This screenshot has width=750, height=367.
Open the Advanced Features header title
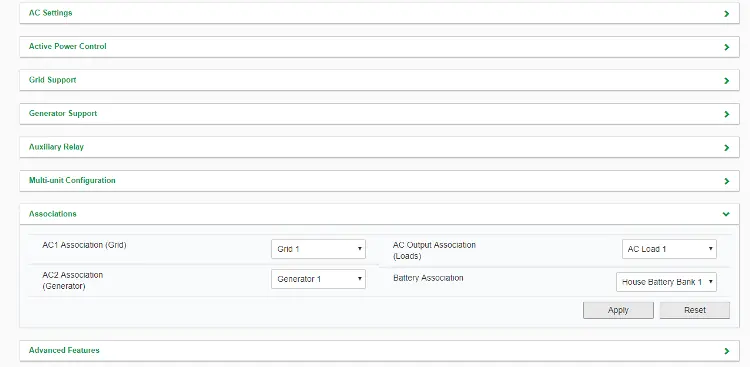[64, 350]
